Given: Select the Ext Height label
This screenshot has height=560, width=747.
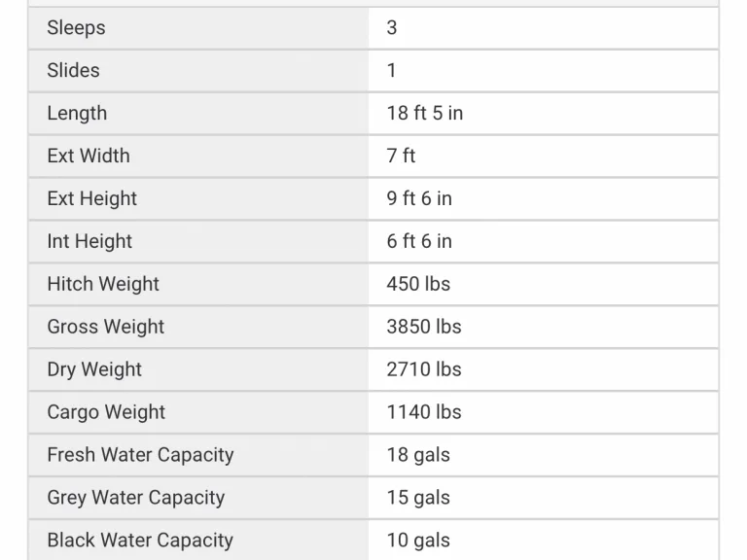Looking at the screenshot, I should coord(92,198).
